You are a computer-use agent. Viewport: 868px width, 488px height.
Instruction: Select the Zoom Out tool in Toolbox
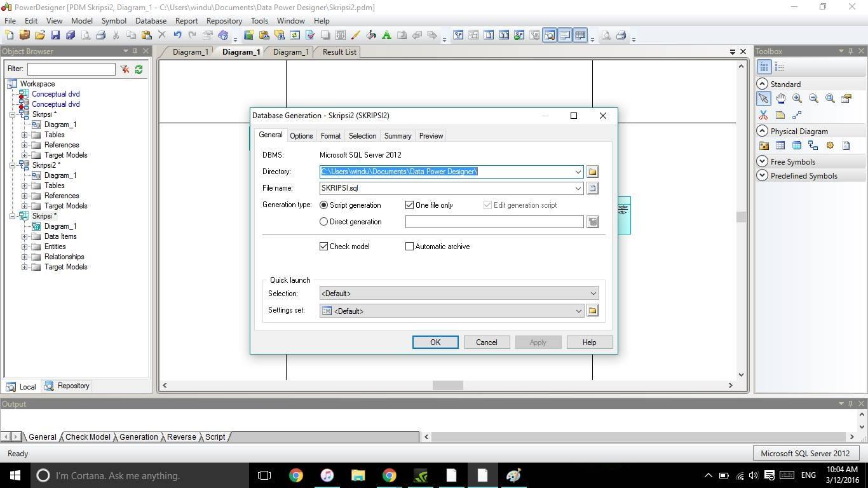pyautogui.click(x=813, y=98)
